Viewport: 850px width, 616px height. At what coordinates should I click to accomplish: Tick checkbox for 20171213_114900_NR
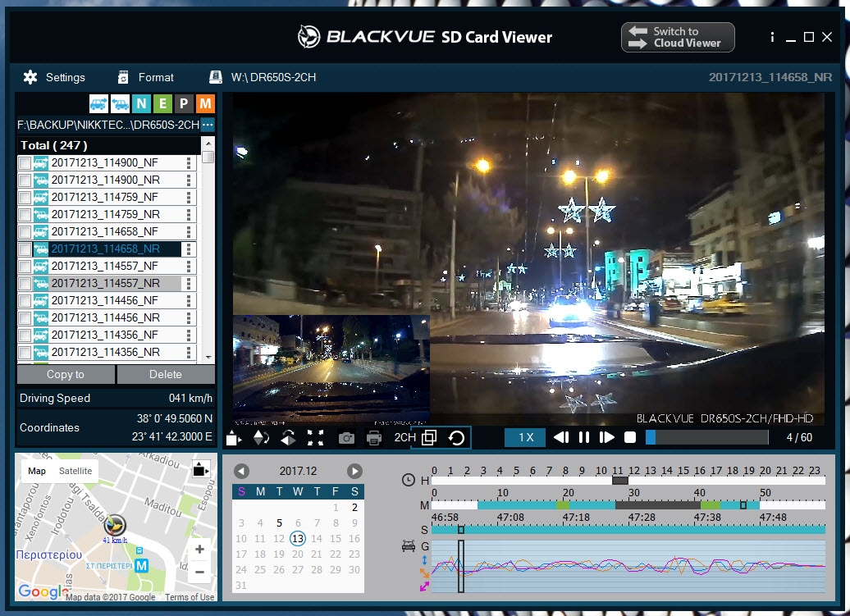point(25,180)
